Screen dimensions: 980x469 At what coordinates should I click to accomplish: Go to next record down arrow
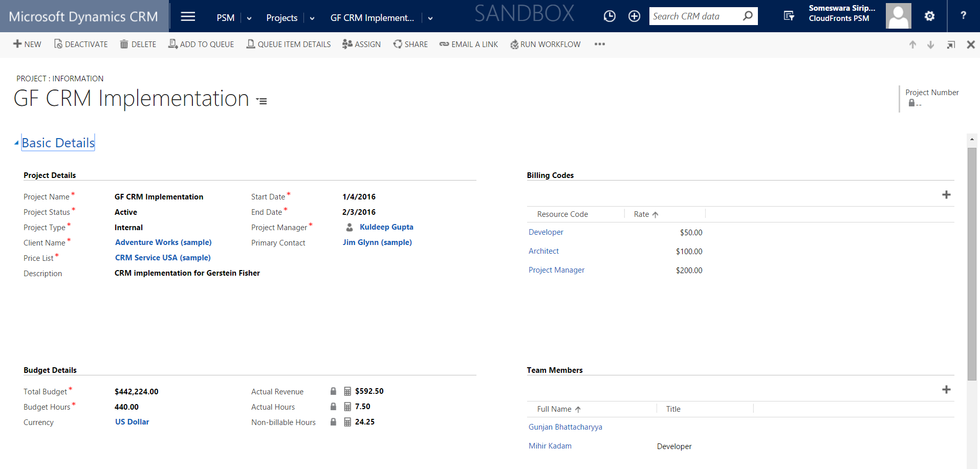(x=931, y=44)
